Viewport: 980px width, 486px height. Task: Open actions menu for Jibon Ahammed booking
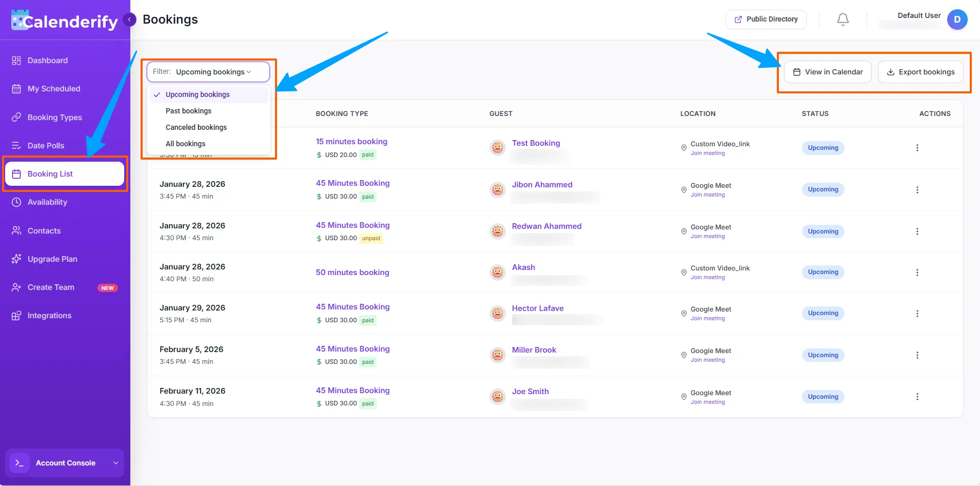pos(917,190)
